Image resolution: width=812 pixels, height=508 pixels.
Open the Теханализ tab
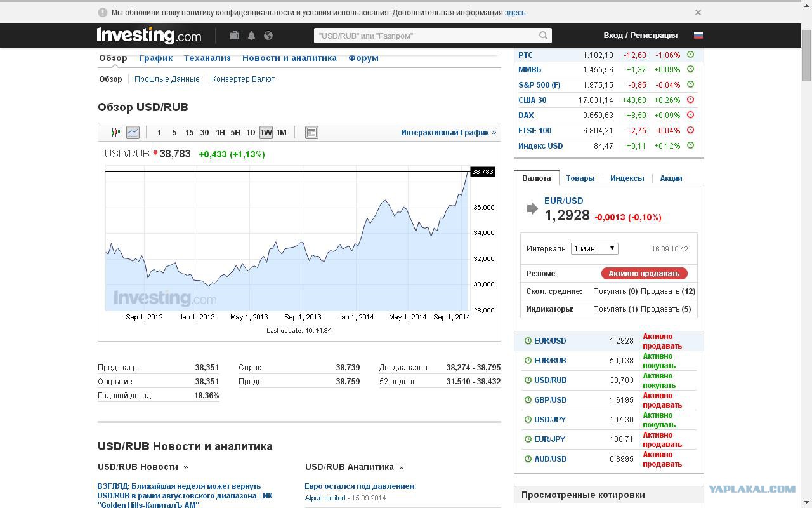click(x=207, y=58)
